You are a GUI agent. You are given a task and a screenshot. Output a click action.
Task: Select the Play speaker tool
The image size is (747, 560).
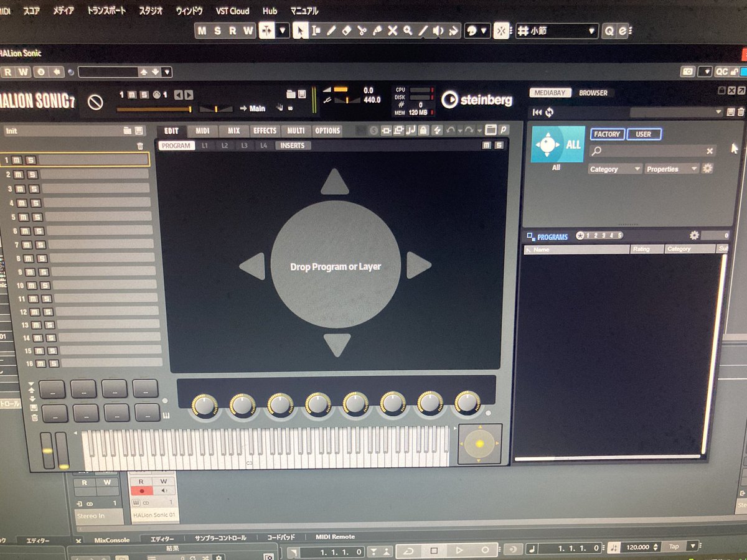pyautogui.click(x=438, y=30)
